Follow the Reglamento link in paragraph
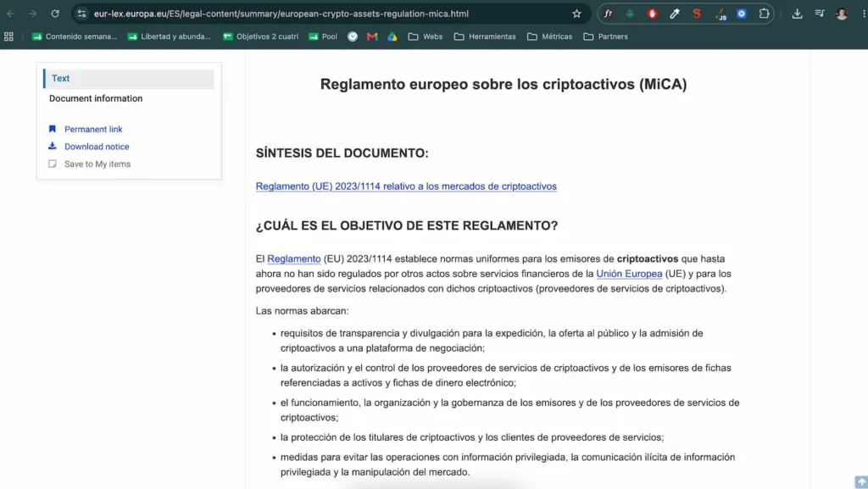The height and width of the screenshot is (489, 868). 294,258
